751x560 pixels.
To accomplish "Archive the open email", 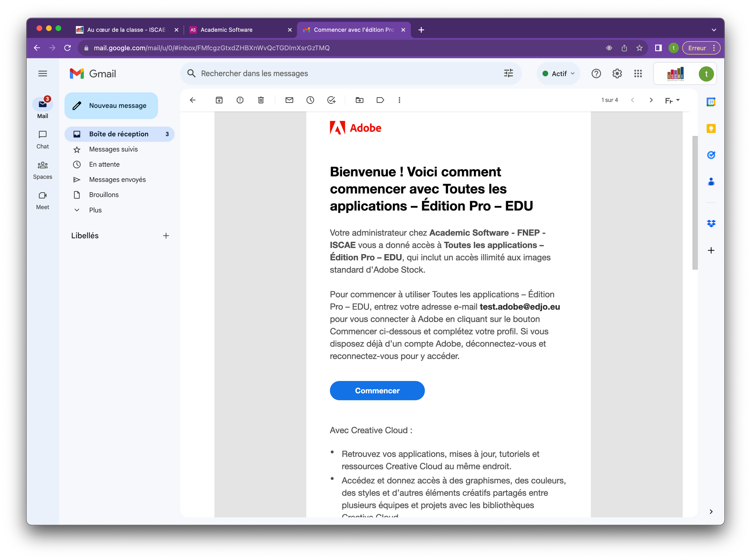I will [x=219, y=100].
